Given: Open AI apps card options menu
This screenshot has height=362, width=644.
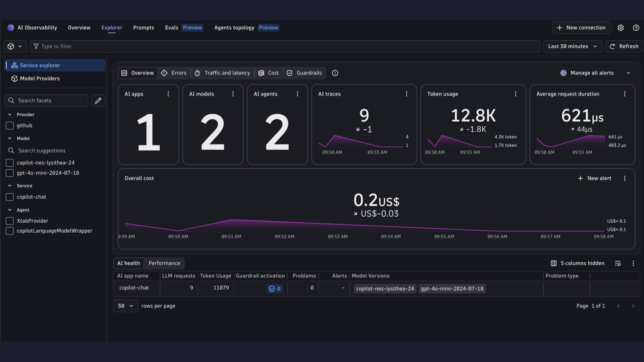Looking at the screenshot, I should pyautogui.click(x=168, y=94).
